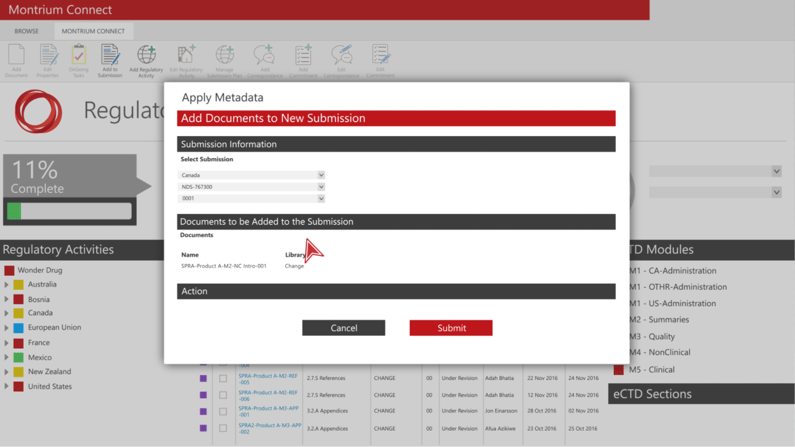Open the 0001 sequence dropdown

tap(251, 198)
